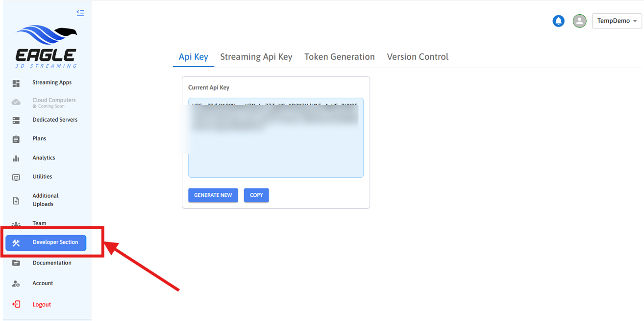Expand the TempDemo account dropdown

(617, 21)
